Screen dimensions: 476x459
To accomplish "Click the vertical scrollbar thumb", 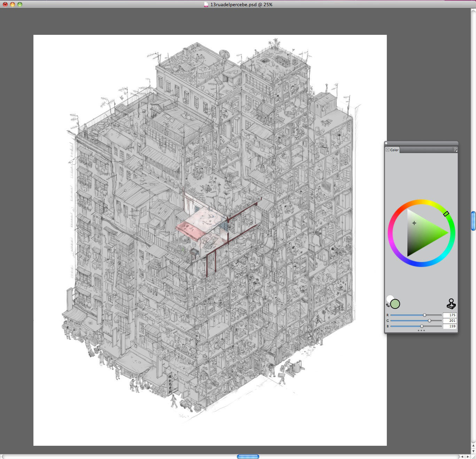I will pos(473,221).
